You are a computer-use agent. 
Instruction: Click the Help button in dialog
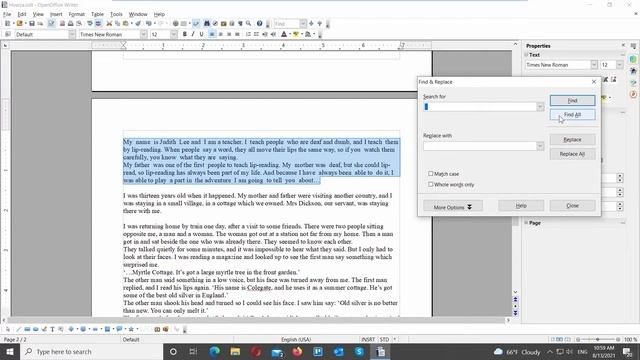521,206
